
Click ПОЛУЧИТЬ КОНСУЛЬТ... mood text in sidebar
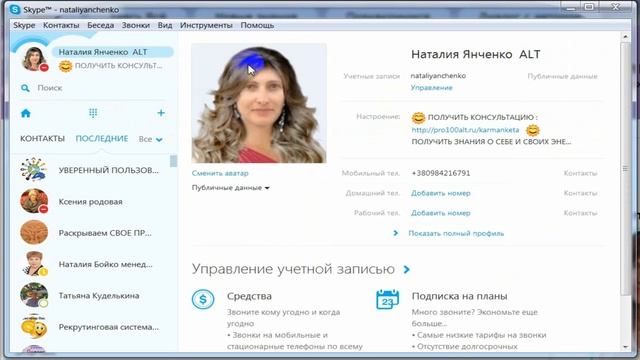[118, 66]
